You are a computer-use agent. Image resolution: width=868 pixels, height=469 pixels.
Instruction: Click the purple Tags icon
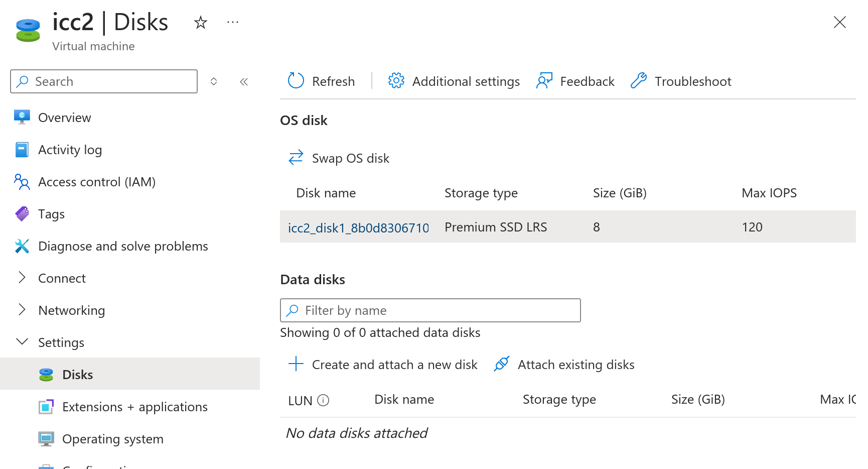pyautogui.click(x=22, y=214)
